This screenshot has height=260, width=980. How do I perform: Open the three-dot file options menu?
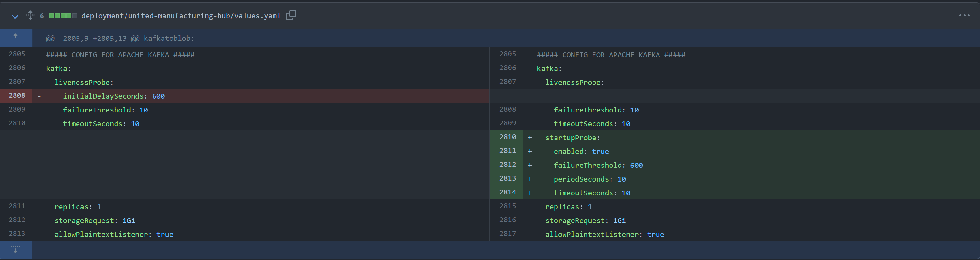tap(964, 15)
